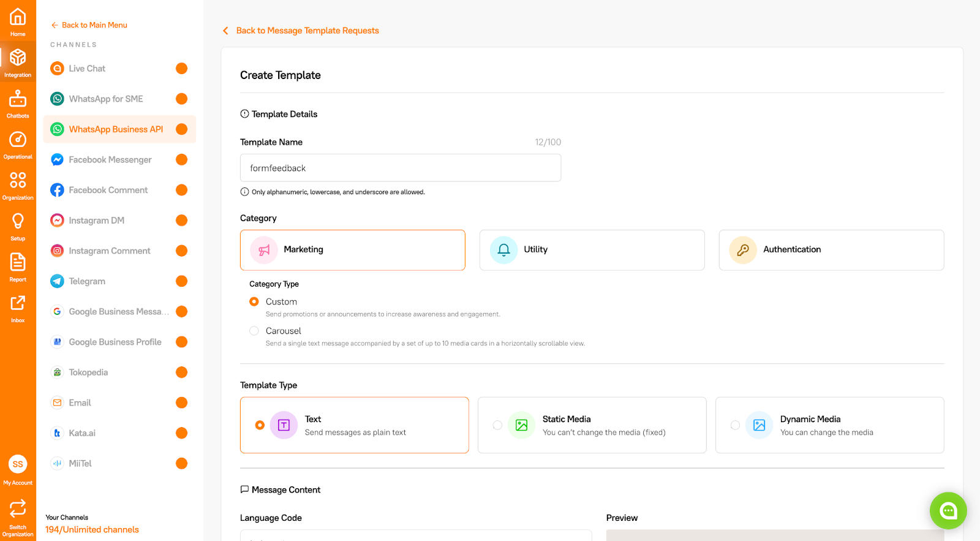Click the Google Business Profile icon
Image resolution: width=980 pixels, height=541 pixels.
tap(57, 342)
